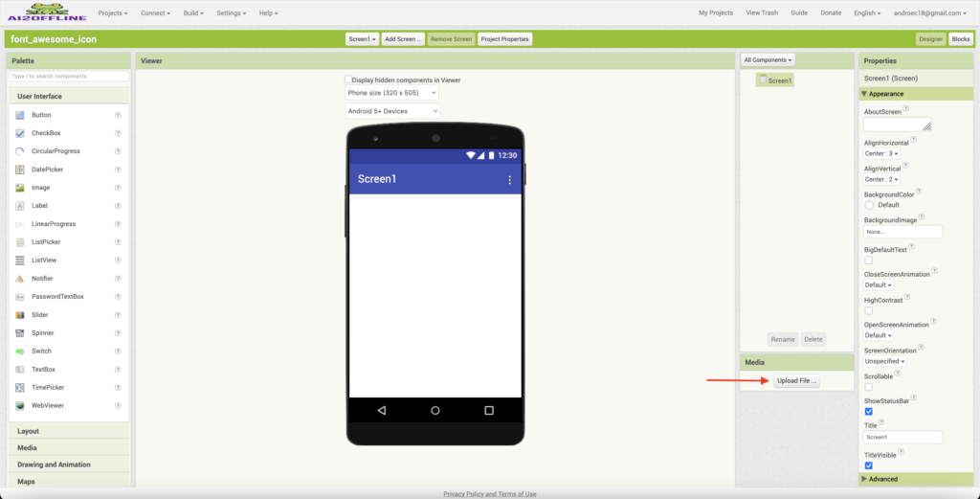Screen dimensions: 980x499
Task: Select Screen1 in the components tree
Action: pyautogui.click(x=775, y=80)
